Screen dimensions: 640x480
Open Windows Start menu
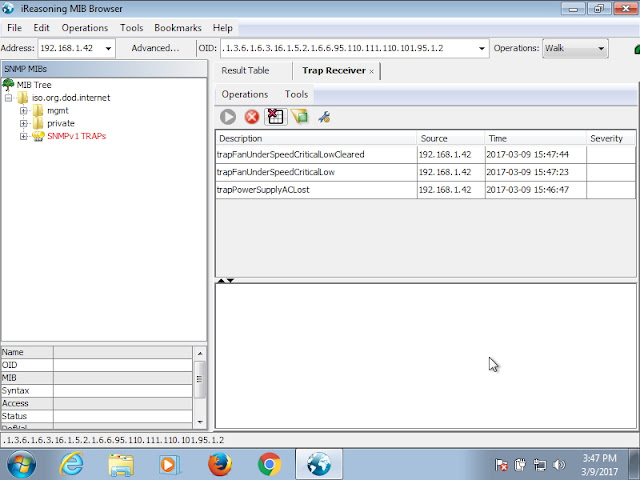[x=21, y=464]
